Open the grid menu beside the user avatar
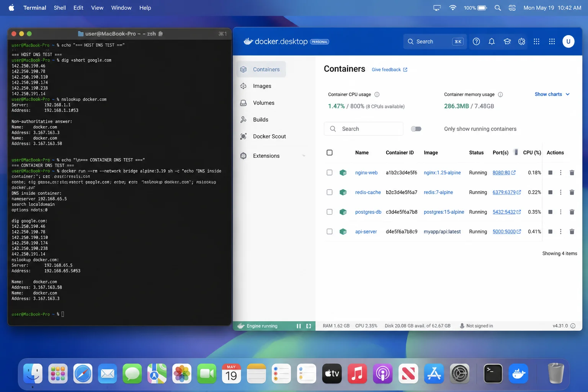Viewport: 588px width, 392px height. (x=552, y=41)
